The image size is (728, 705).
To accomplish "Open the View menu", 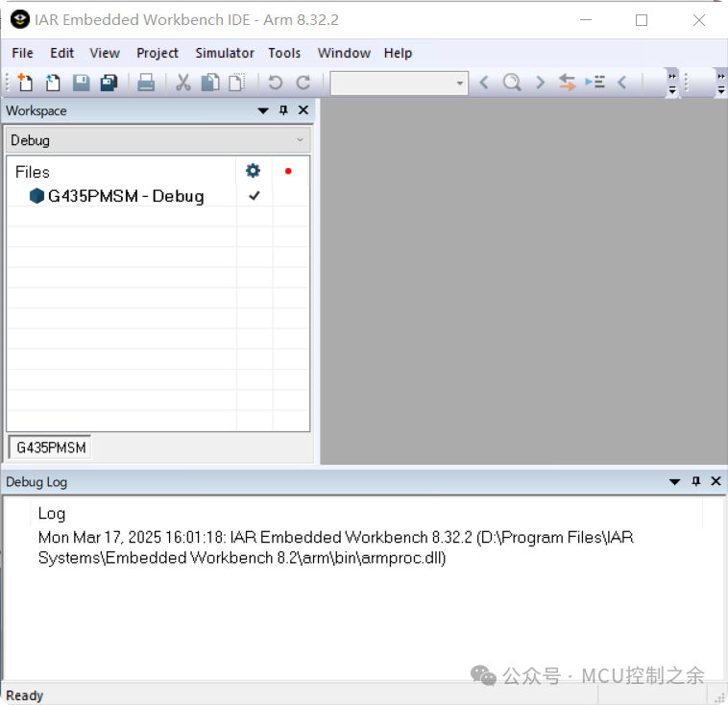I will [105, 53].
